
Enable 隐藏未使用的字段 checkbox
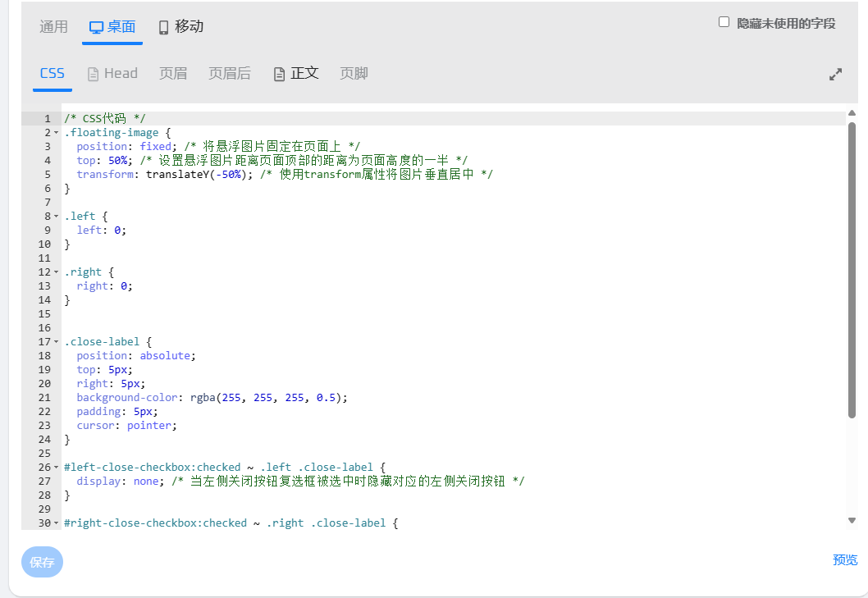(x=724, y=22)
